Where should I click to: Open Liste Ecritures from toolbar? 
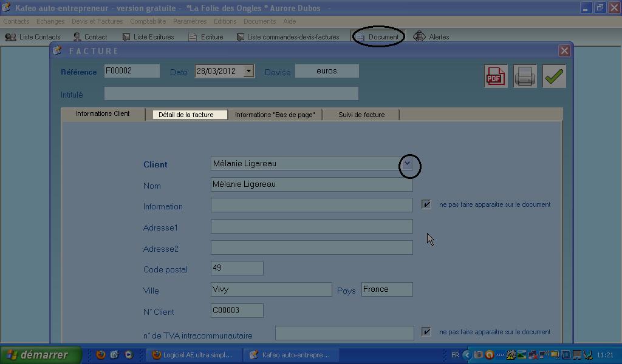(148, 37)
